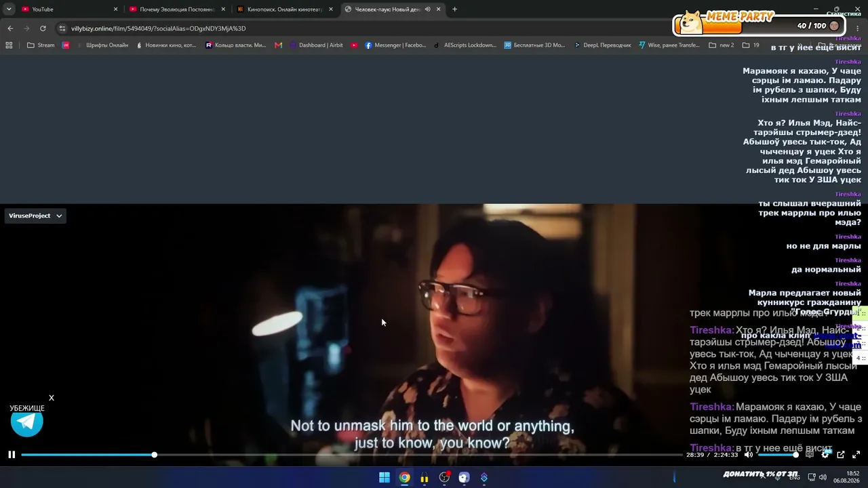Open OBS Studio from the taskbar
This screenshot has height=488, width=868.
click(x=444, y=478)
